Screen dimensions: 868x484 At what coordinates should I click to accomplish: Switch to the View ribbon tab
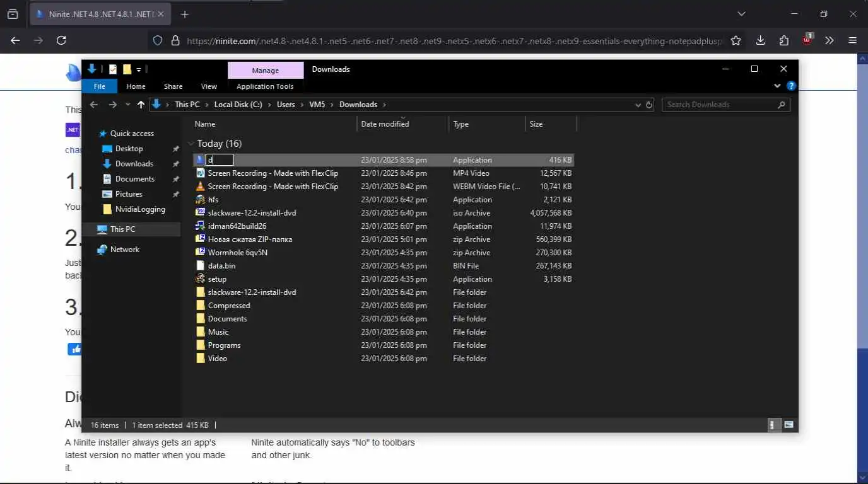pyautogui.click(x=209, y=86)
